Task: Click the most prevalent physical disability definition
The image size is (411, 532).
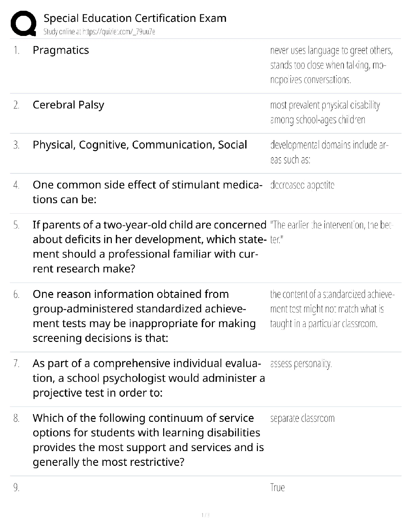Action: 325,113
